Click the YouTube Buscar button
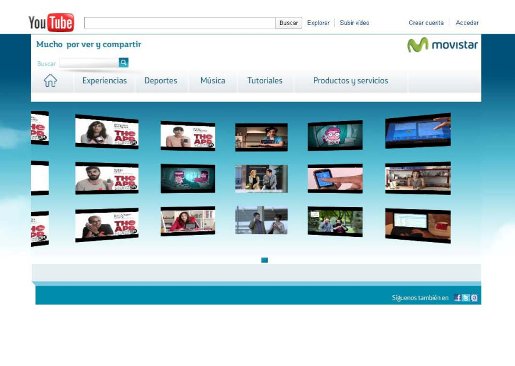The height and width of the screenshot is (366, 515). pos(289,23)
